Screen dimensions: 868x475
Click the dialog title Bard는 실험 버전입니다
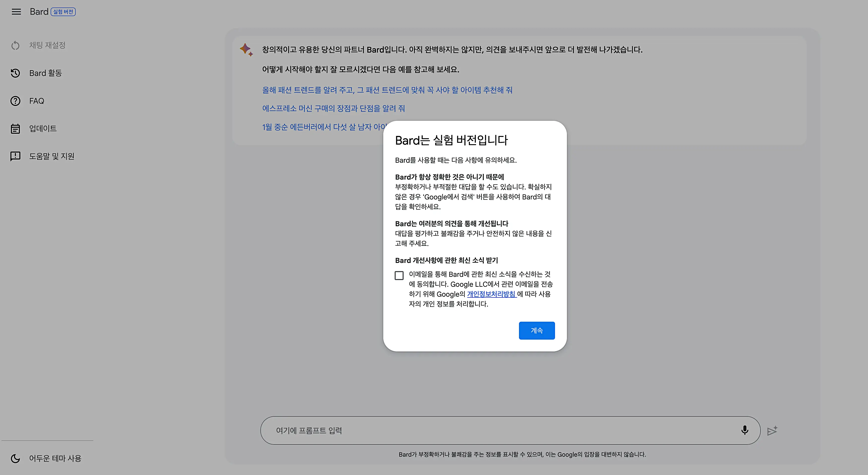click(x=451, y=140)
